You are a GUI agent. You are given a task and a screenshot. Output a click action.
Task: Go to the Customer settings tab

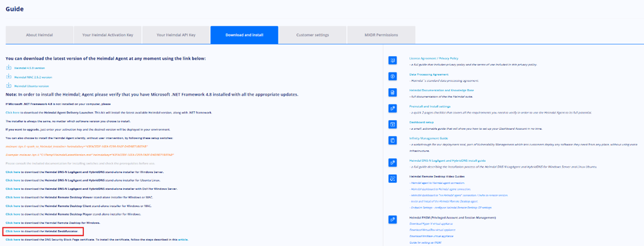tap(313, 35)
